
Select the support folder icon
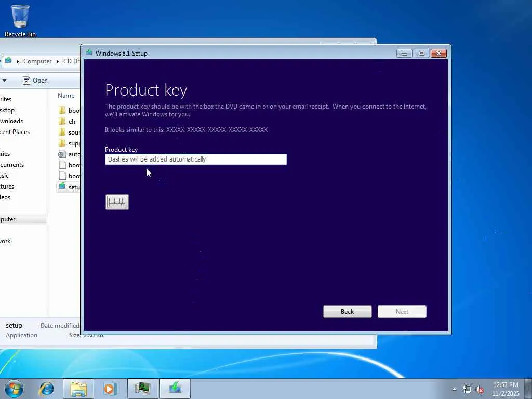coord(62,143)
